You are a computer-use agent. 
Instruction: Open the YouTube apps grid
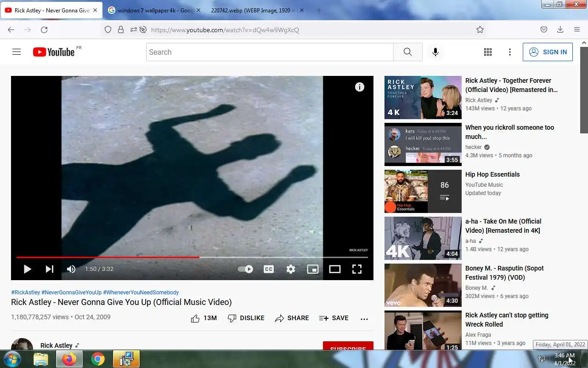point(488,52)
